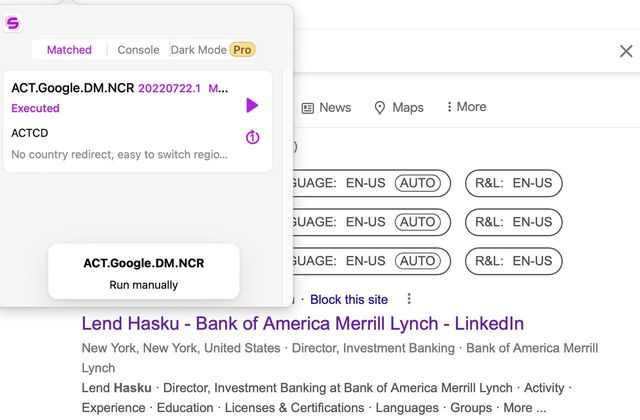Click the third LANGUAGE: EN-US pill
640x420 pixels.
point(371,261)
